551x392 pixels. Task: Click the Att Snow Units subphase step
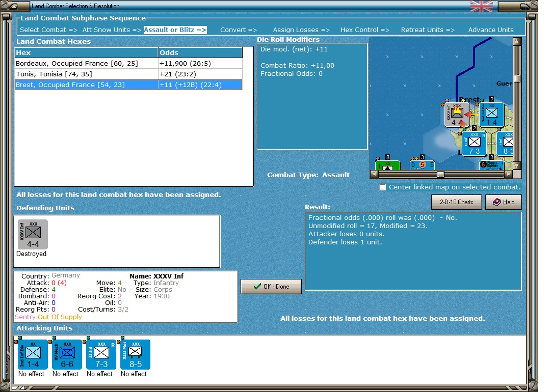pos(112,30)
